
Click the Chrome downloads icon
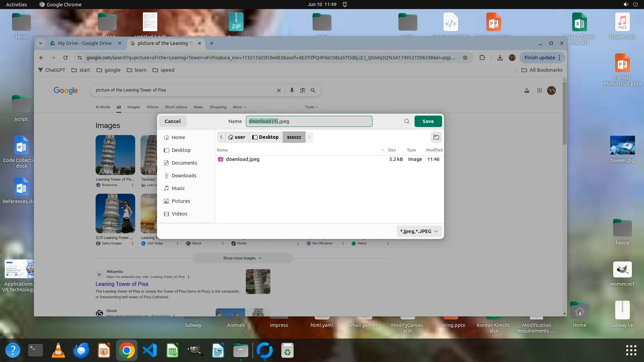[x=500, y=58]
